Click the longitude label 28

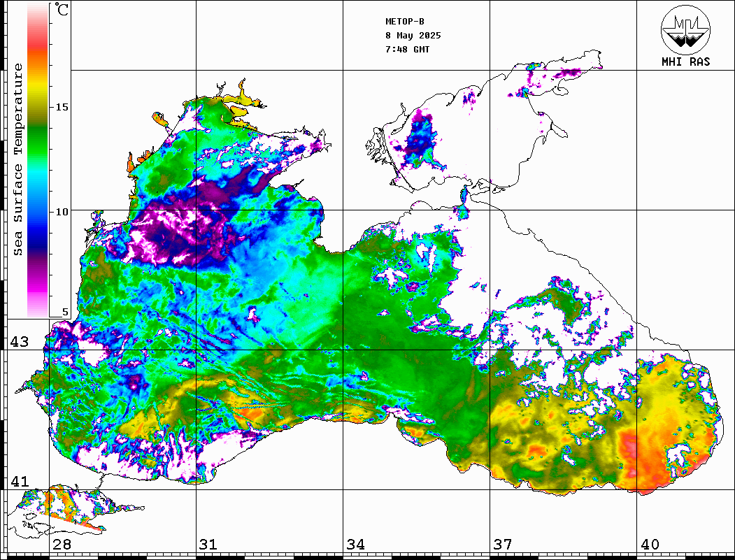pyautogui.click(x=62, y=545)
